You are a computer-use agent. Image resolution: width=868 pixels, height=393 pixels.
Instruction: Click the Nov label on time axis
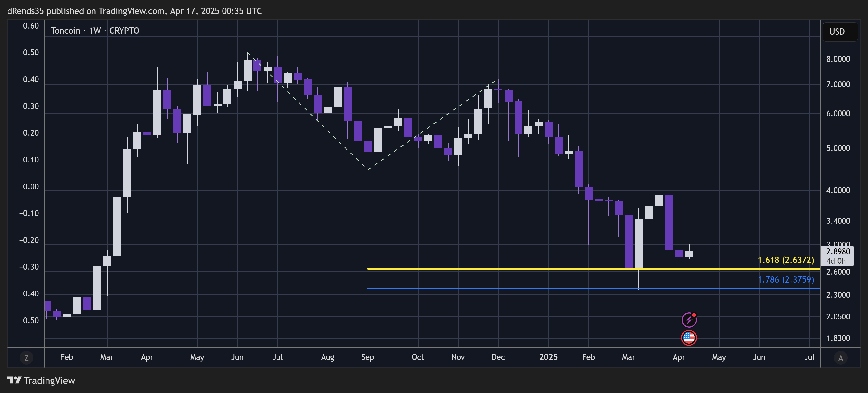tap(458, 357)
